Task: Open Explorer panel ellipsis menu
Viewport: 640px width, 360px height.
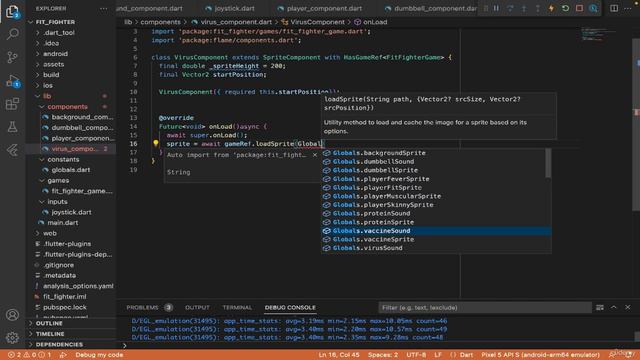Action: (104, 8)
